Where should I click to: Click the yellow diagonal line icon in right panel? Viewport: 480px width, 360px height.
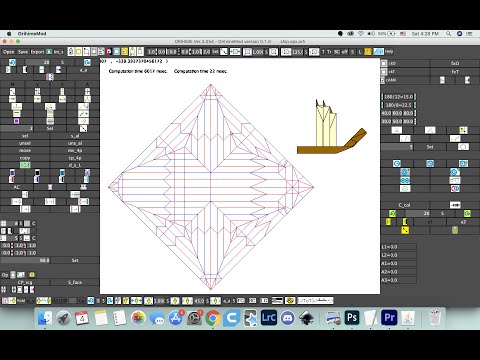coord(405,230)
